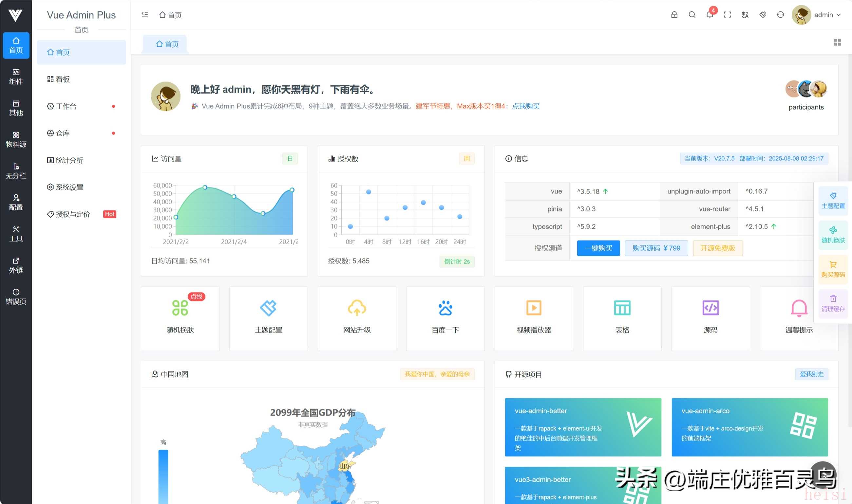
Task: Open the language translation icon
Action: [745, 15]
